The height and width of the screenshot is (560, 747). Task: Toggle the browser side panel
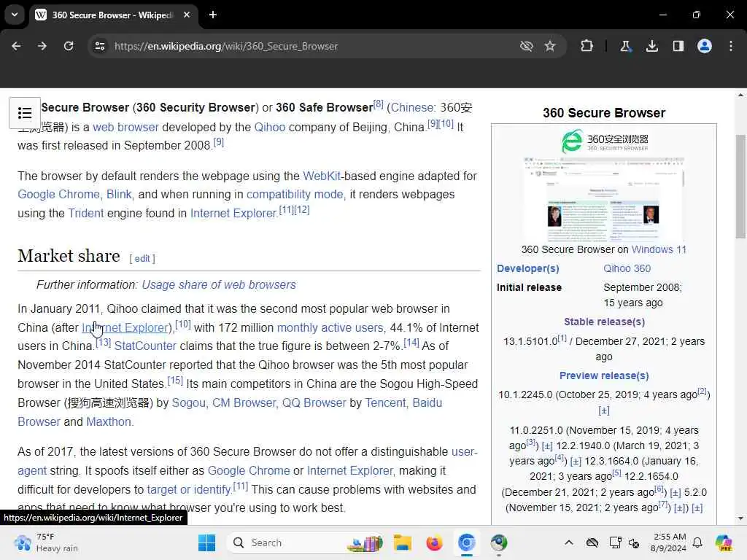click(678, 46)
